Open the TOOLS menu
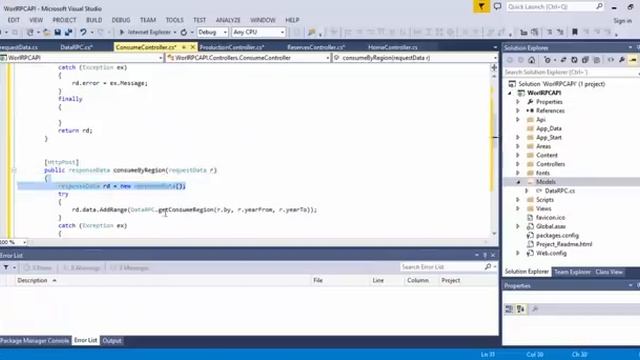The image size is (640, 360). coord(174,20)
